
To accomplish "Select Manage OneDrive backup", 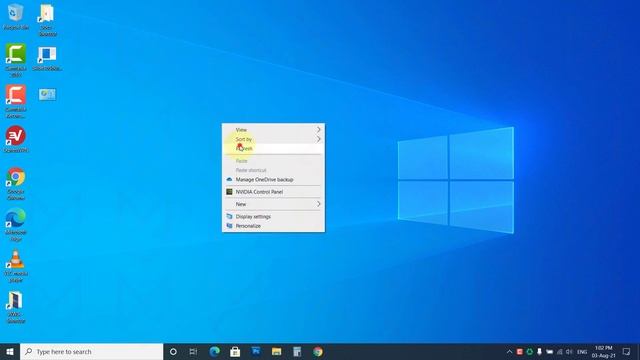I will tap(273, 180).
